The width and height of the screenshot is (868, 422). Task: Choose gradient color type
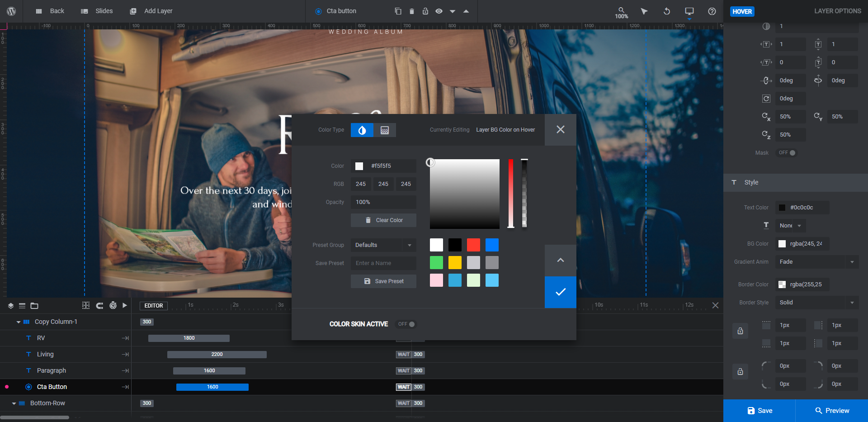[x=385, y=130]
